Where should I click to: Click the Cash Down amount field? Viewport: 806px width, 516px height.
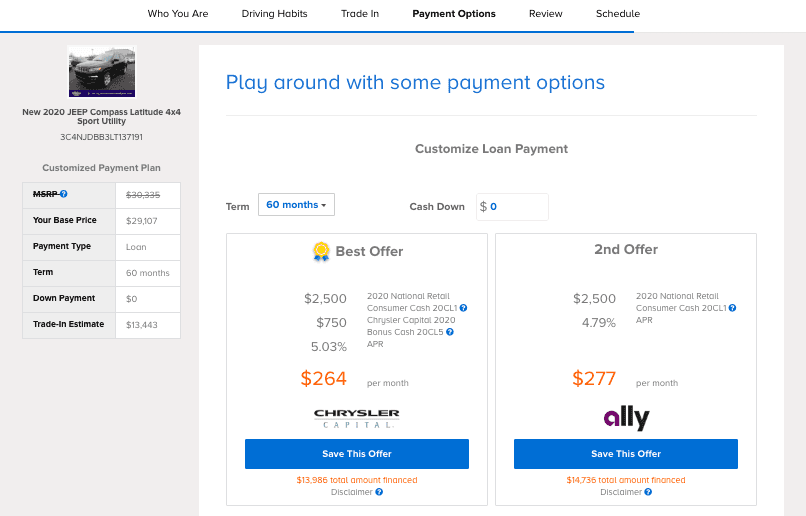(x=512, y=207)
